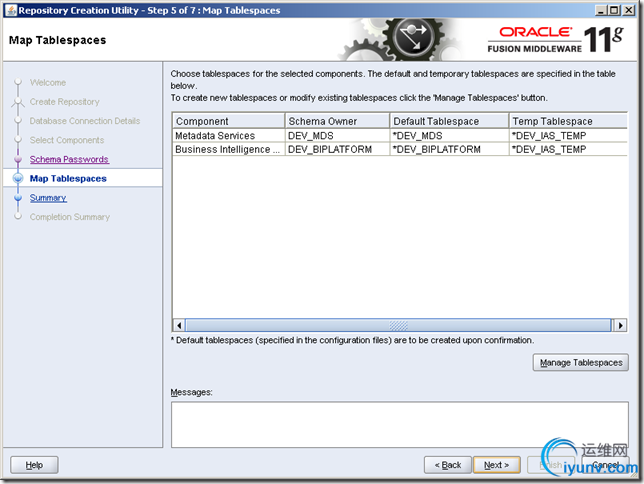Close the Repository Creation Utility window

(628, 10)
